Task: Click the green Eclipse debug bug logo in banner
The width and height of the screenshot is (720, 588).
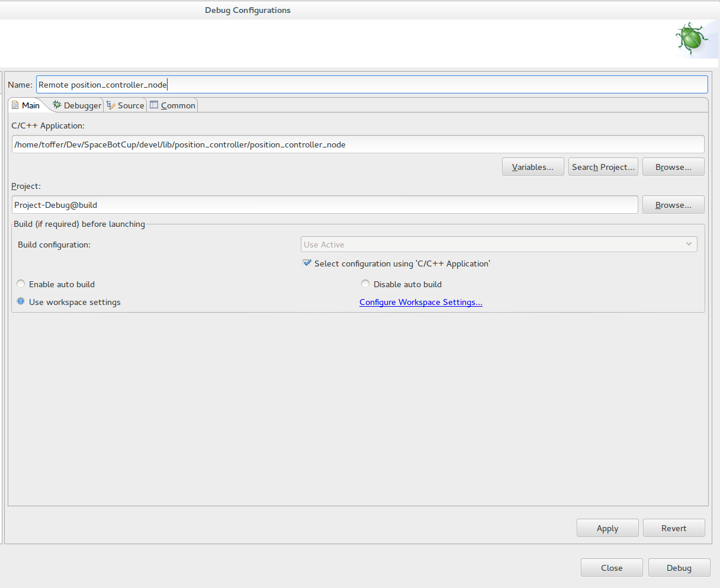Action: tap(690, 38)
